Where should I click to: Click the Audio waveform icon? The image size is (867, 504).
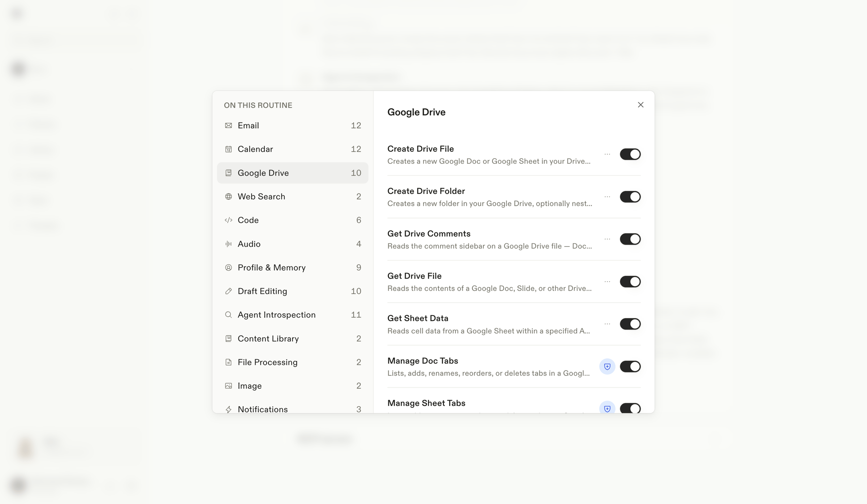228,244
